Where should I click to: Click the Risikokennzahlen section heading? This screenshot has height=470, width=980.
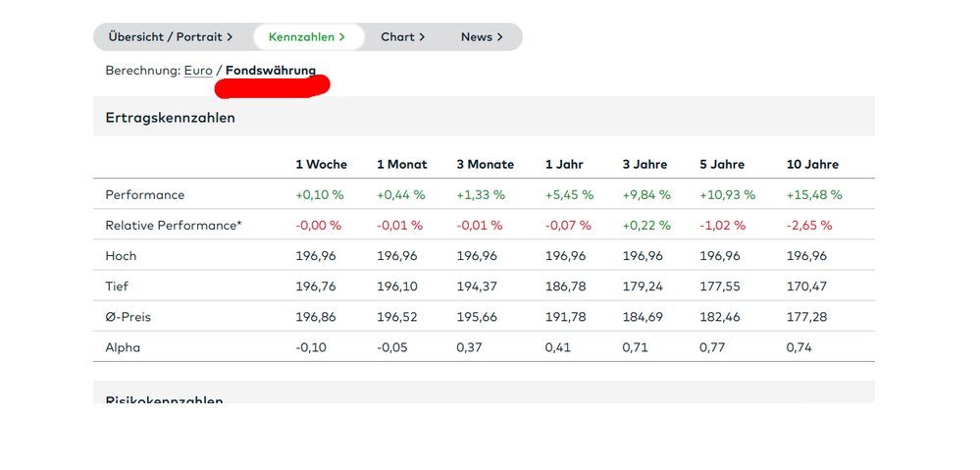click(164, 399)
